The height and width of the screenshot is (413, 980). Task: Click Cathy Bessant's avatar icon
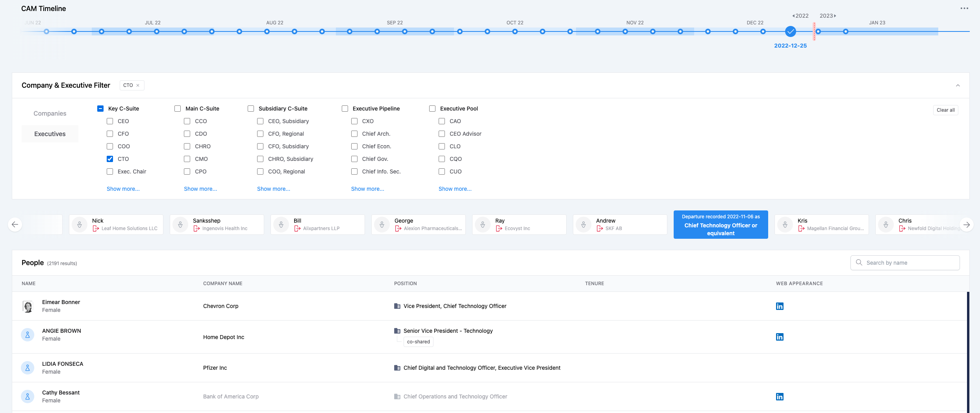28,396
